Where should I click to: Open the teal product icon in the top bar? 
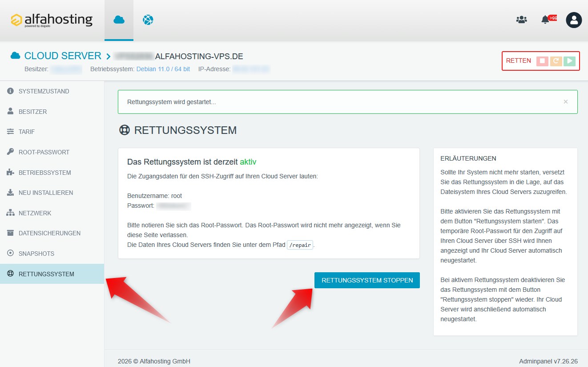click(148, 20)
